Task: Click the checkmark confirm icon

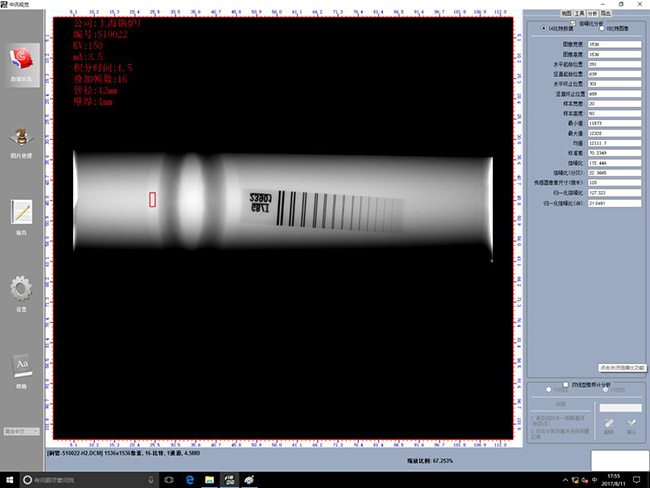Action: click(x=630, y=424)
